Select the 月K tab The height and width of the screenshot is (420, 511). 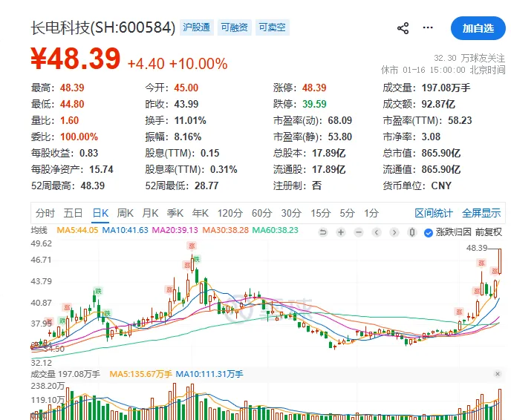coord(150,213)
